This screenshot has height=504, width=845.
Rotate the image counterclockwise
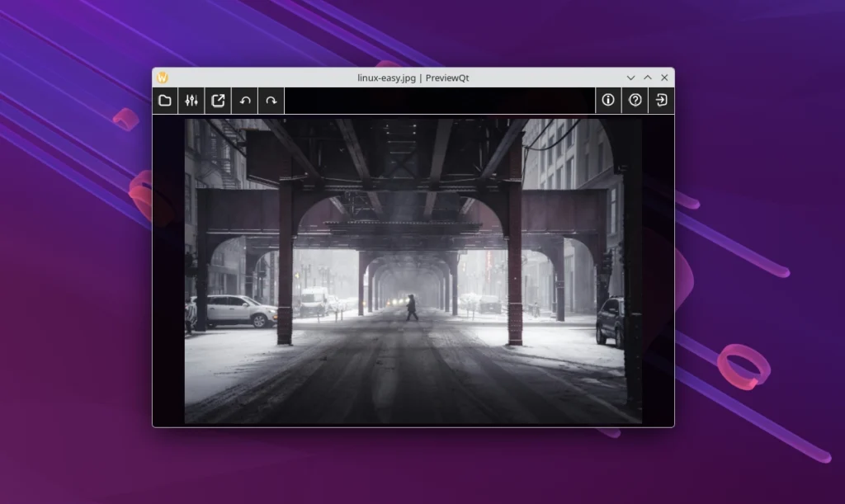(x=244, y=100)
